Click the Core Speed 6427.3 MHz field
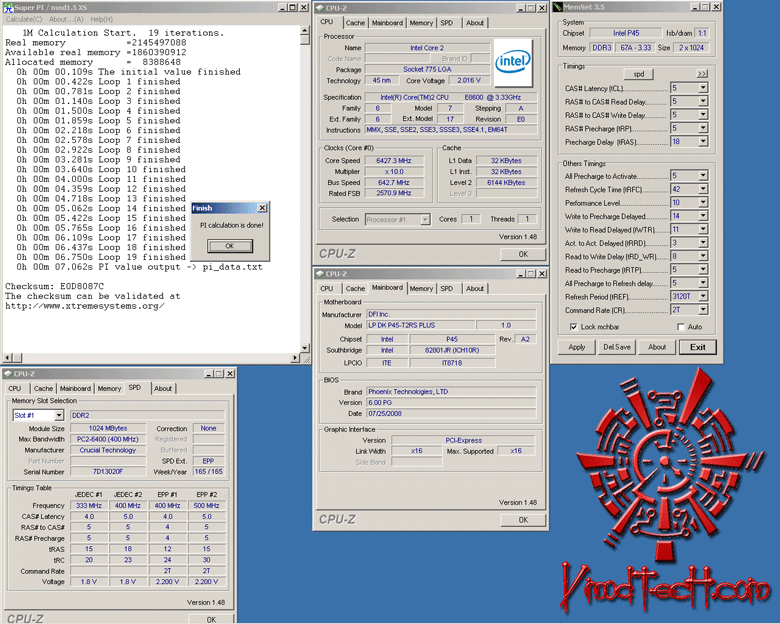The height and width of the screenshot is (624, 780). click(393, 161)
